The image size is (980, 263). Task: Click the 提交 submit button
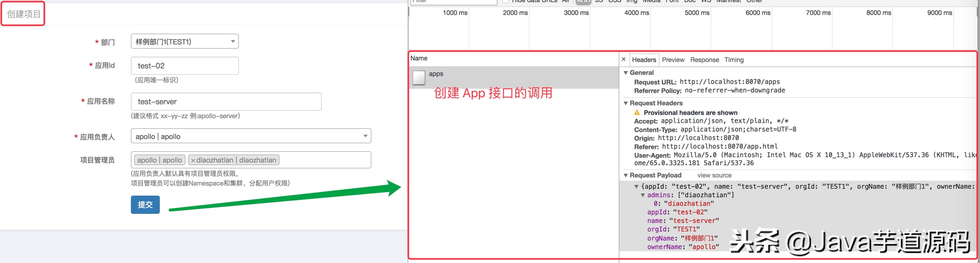145,204
